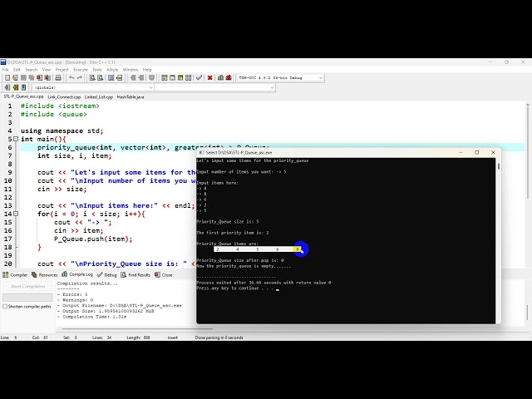
Task: Click the first icon left of the globals dropdown
Action: 7,87
